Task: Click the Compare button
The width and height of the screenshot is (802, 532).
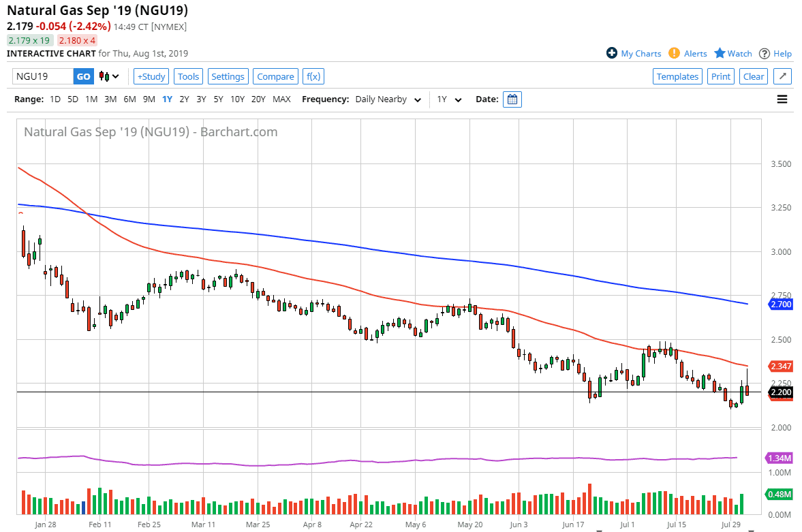Action: click(275, 76)
